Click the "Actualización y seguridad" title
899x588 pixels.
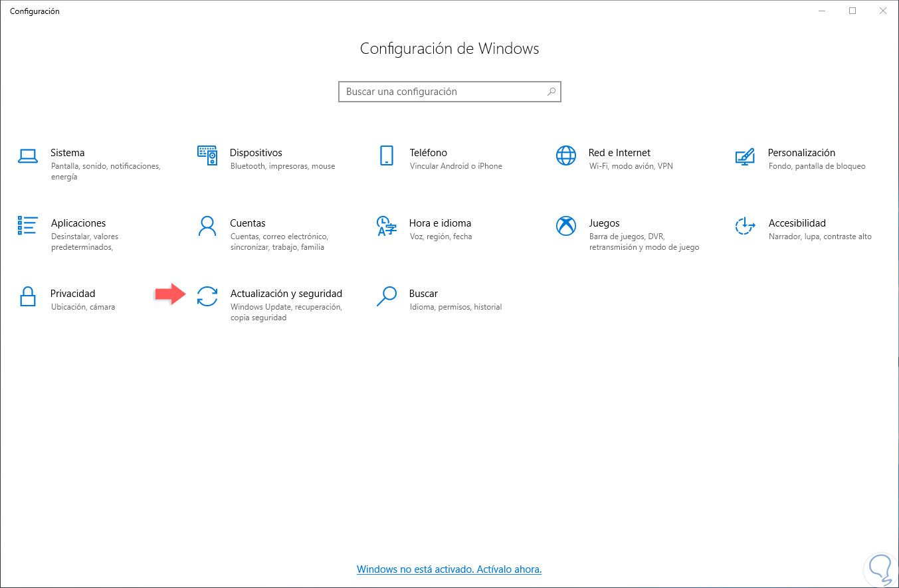286,294
